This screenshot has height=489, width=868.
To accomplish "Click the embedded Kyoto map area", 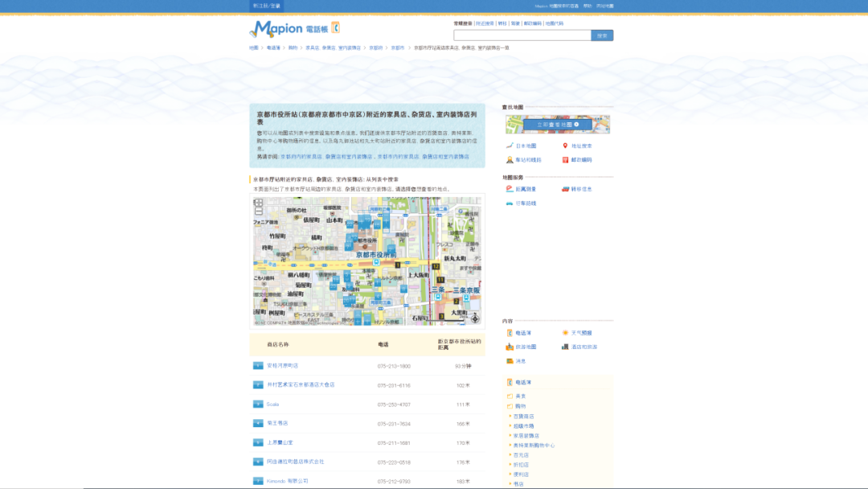I will click(x=367, y=261).
